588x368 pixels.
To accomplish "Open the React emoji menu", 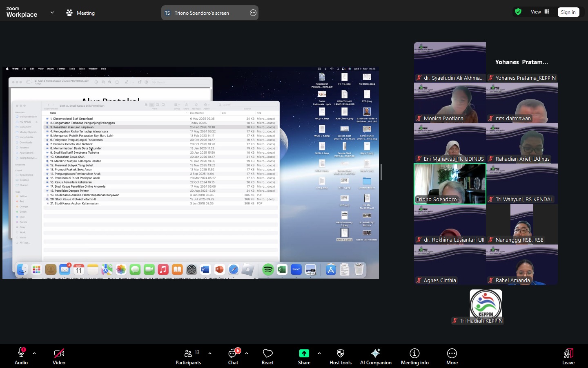I will point(267,356).
